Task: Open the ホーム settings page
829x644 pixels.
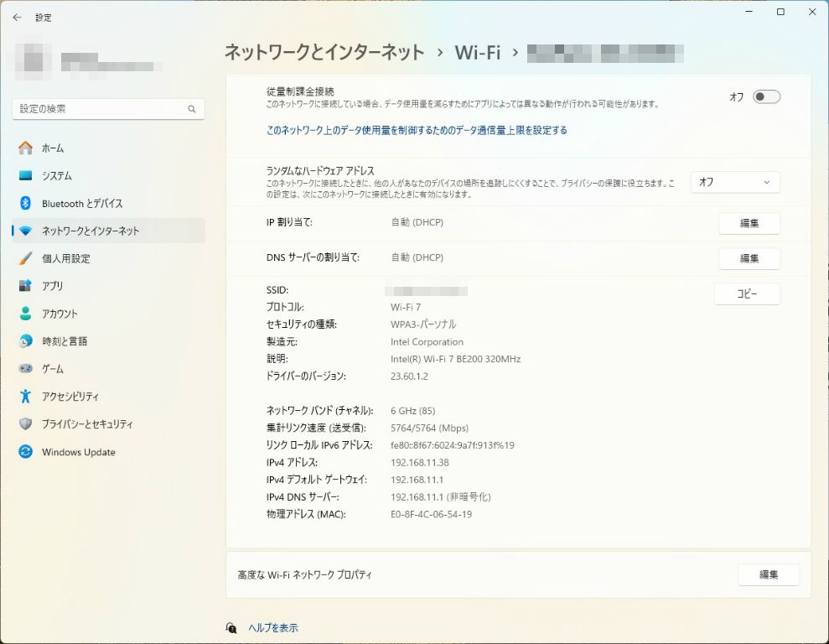Action: (108, 148)
